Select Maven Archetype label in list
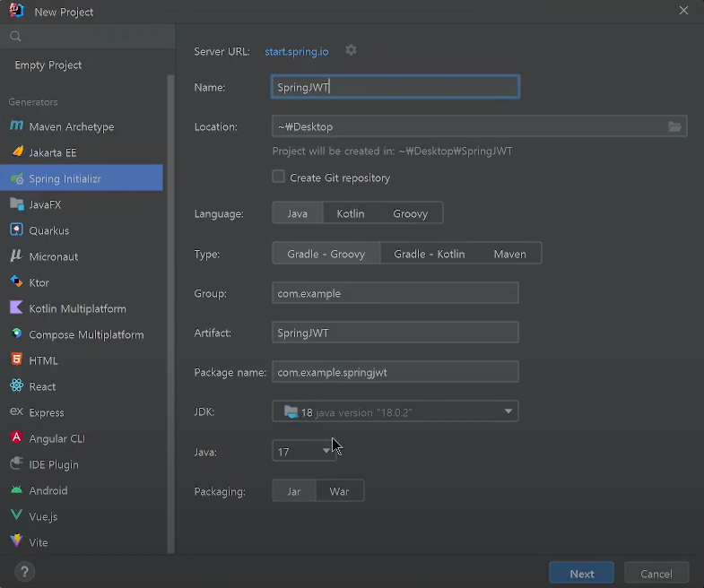Image resolution: width=704 pixels, height=588 pixels. [x=72, y=127]
